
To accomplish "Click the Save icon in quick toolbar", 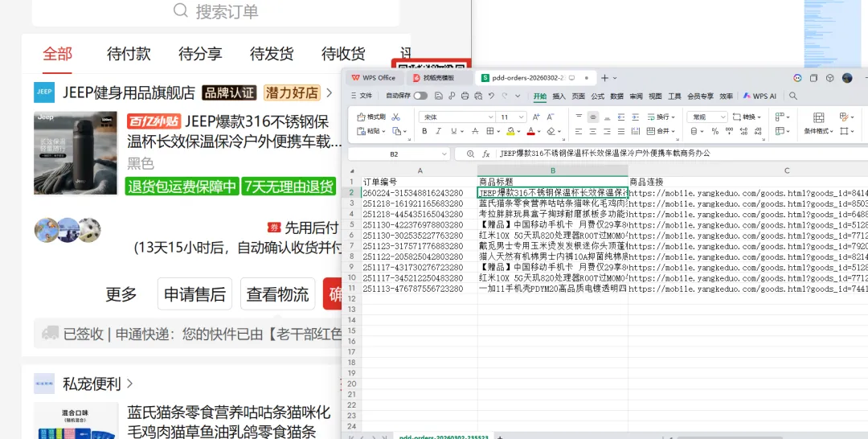I will (439, 96).
